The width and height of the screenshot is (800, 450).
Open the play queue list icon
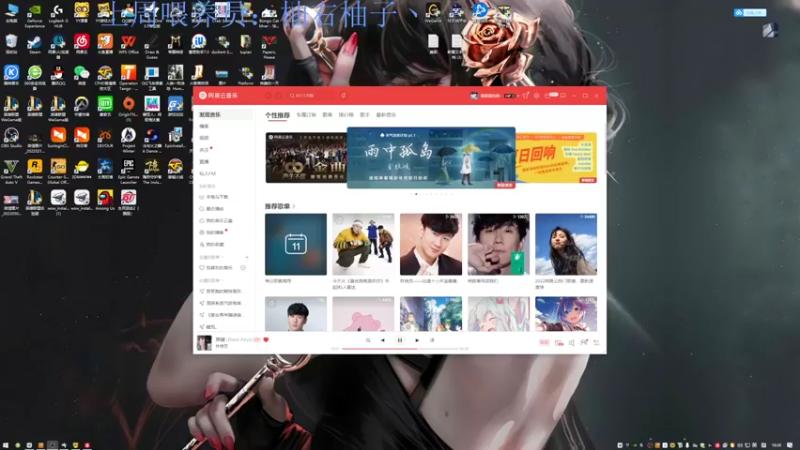(596, 343)
